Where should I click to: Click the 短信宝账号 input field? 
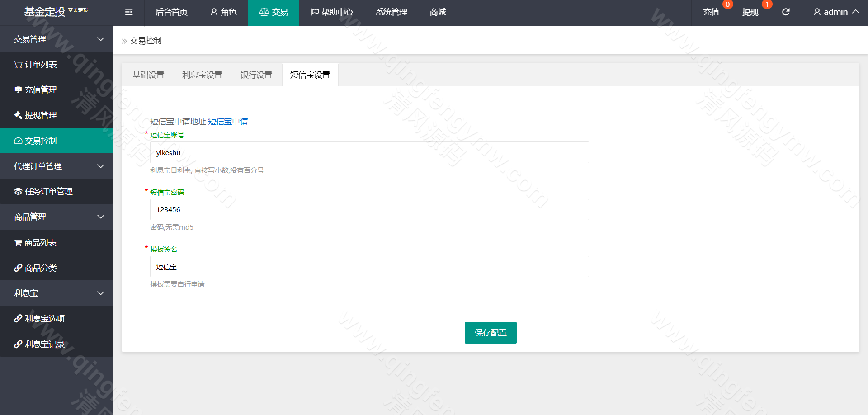click(369, 152)
